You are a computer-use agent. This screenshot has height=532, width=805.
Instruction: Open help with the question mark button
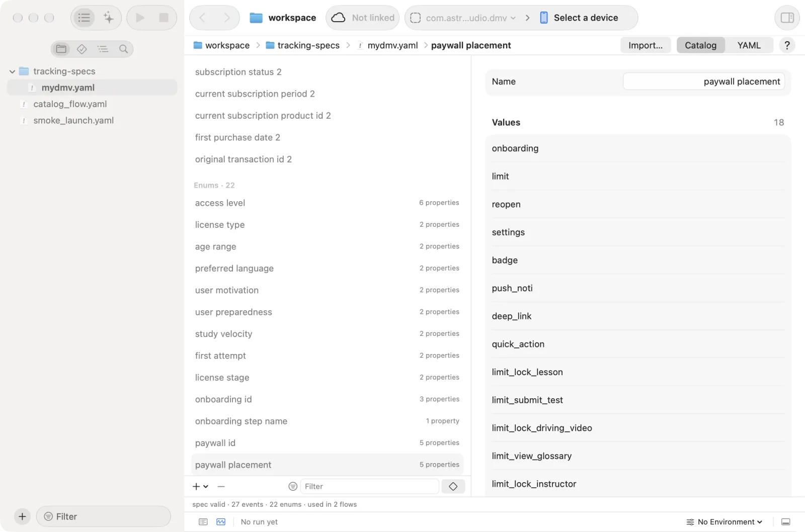tap(787, 45)
